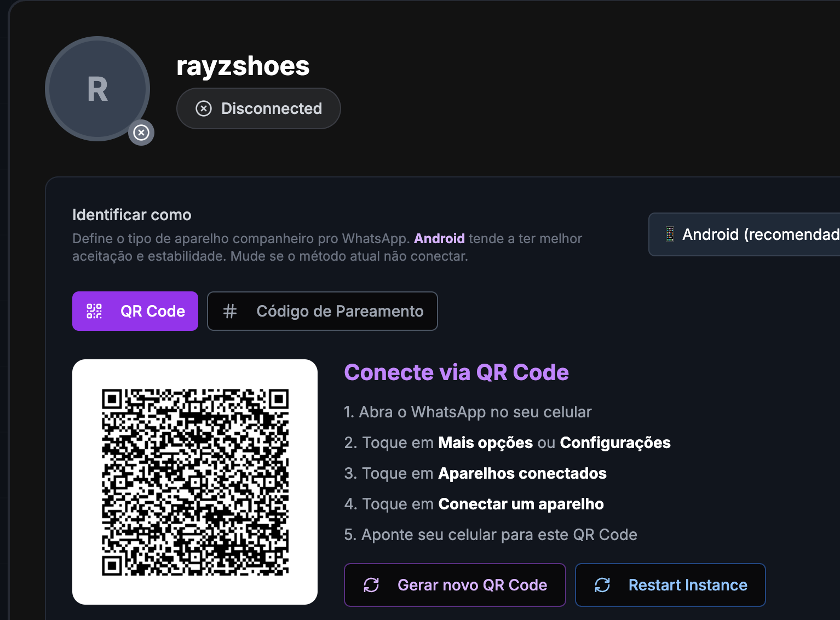Click step 1 Abra o WhatsApp no seu celular

click(x=468, y=412)
